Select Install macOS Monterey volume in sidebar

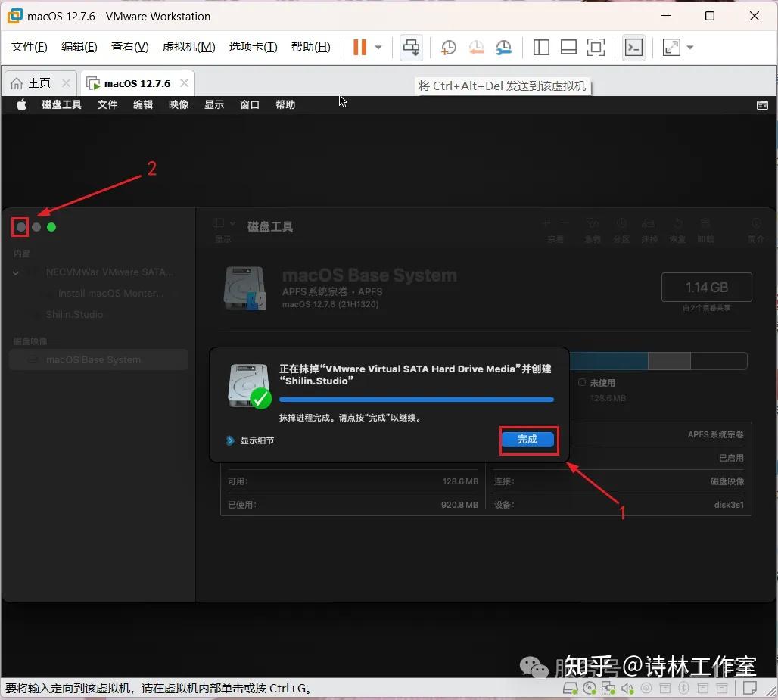[x=110, y=293]
